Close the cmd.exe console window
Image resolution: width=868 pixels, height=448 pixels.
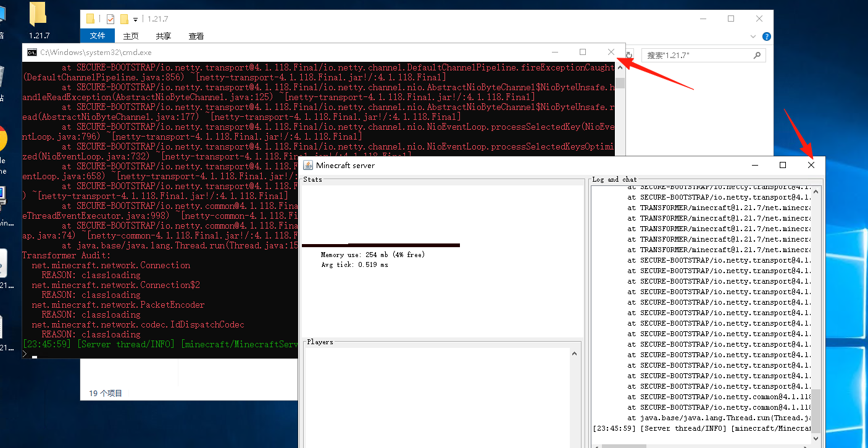[611, 53]
